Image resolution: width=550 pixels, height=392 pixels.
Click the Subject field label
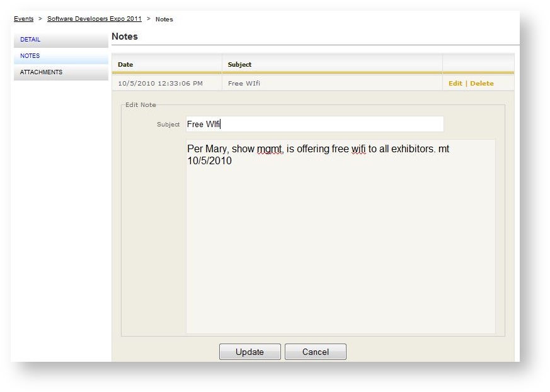point(168,125)
